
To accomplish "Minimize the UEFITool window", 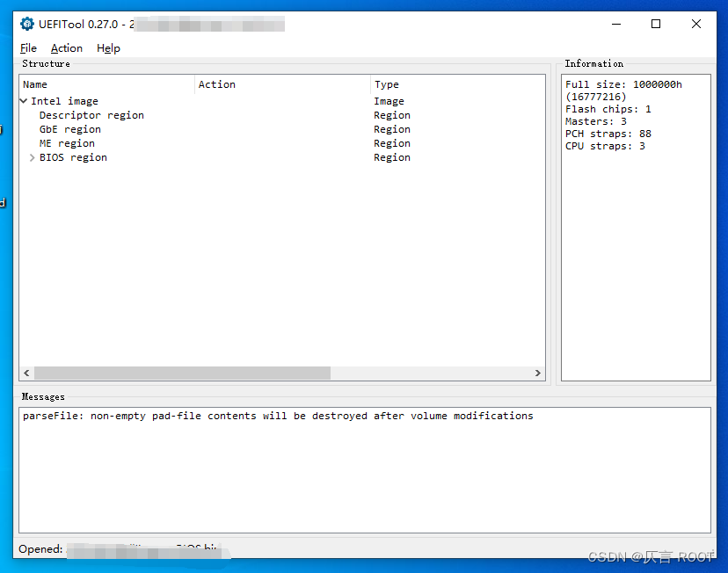I will 616,24.
